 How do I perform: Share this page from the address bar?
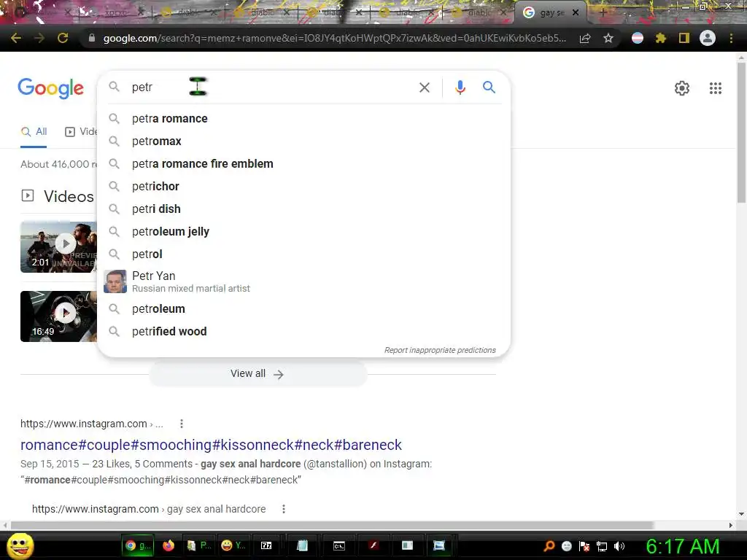point(585,39)
